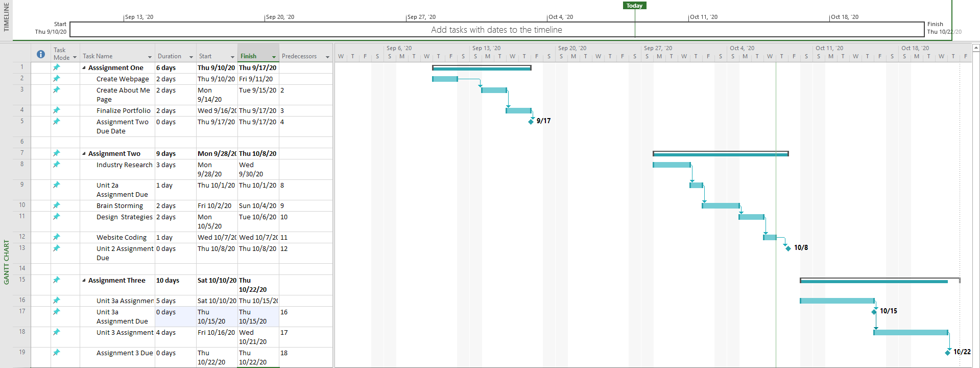Click the task mode pin for Assignment Three summary

click(57, 280)
